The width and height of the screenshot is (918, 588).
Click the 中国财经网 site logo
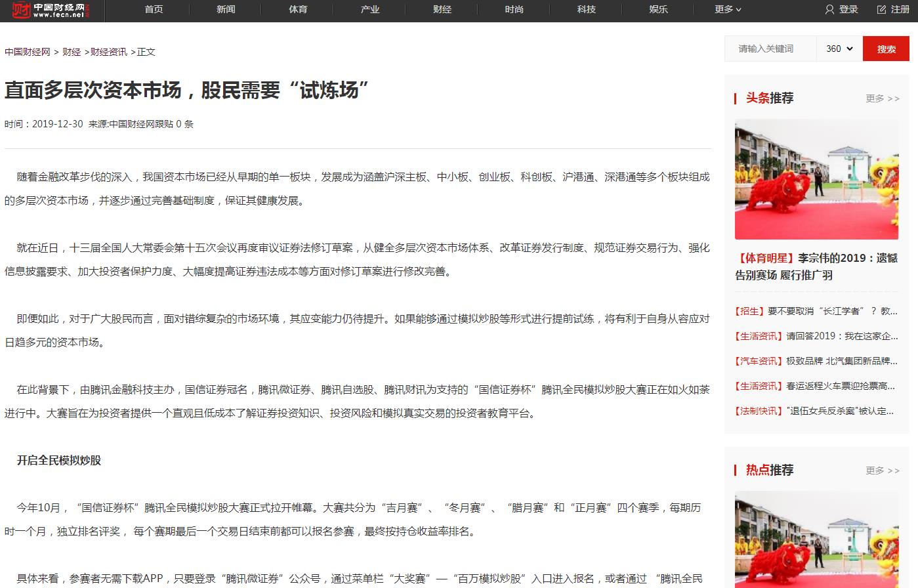pos(52,10)
